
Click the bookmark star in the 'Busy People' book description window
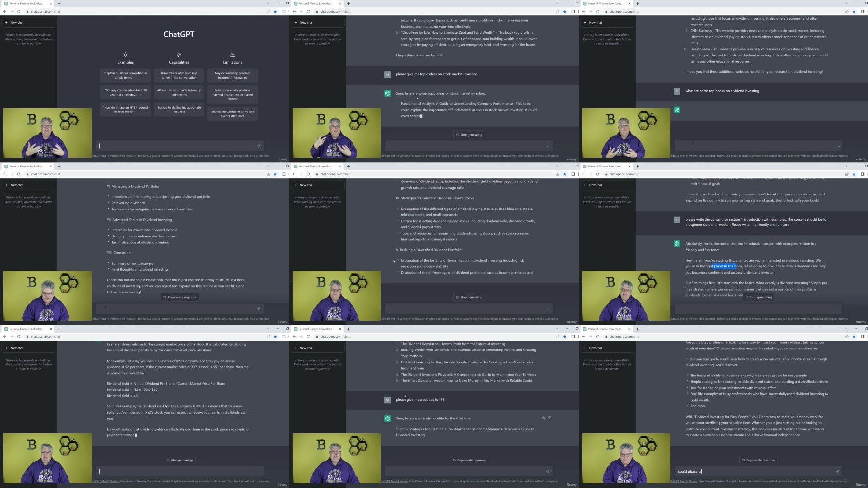click(x=854, y=336)
